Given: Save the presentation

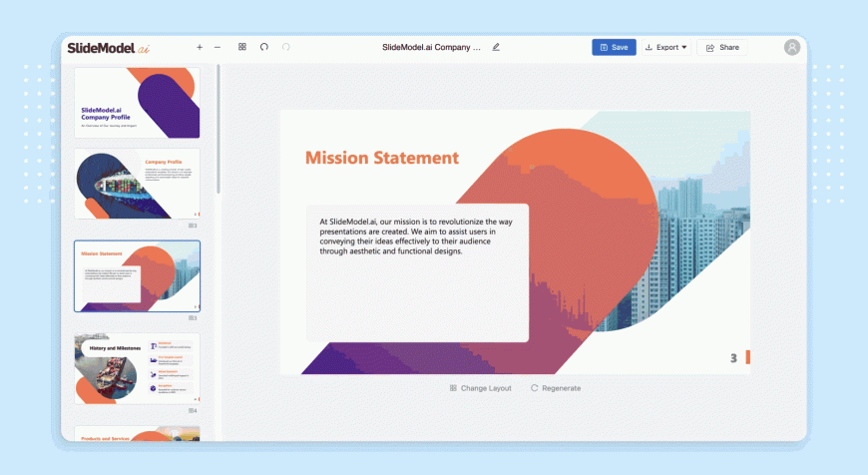Looking at the screenshot, I should point(614,47).
